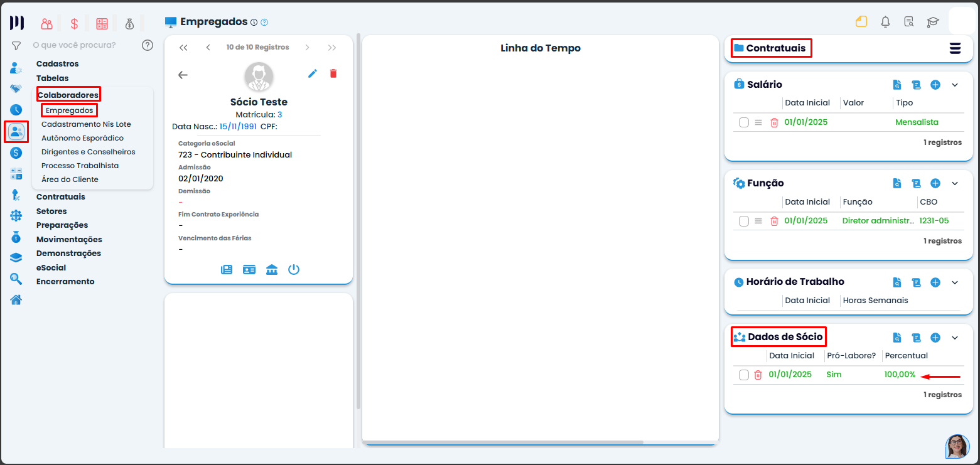Collapse the Salário panel chevron
Viewport: 980px width, 465px height.
[x=955, y=85]
